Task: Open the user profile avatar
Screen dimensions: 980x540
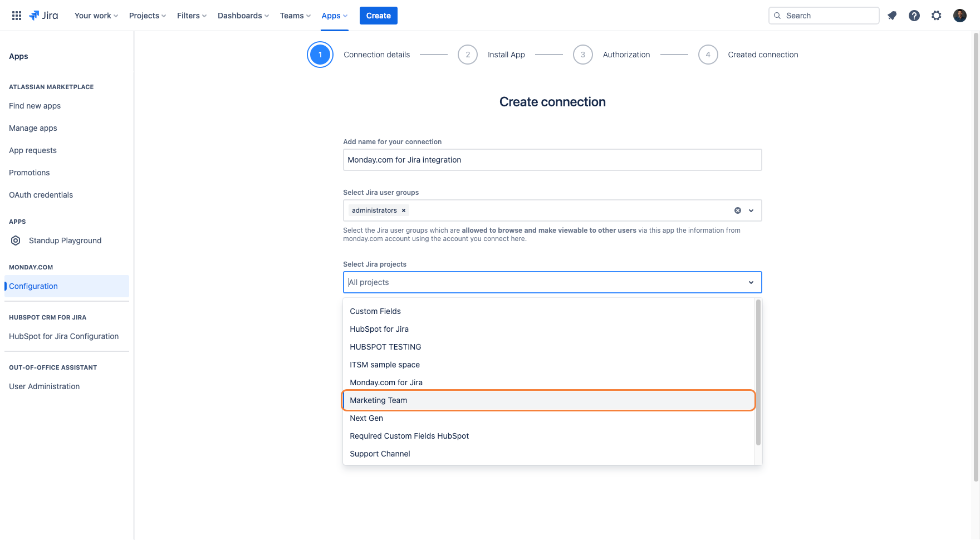Action: (x=960, y=16)
